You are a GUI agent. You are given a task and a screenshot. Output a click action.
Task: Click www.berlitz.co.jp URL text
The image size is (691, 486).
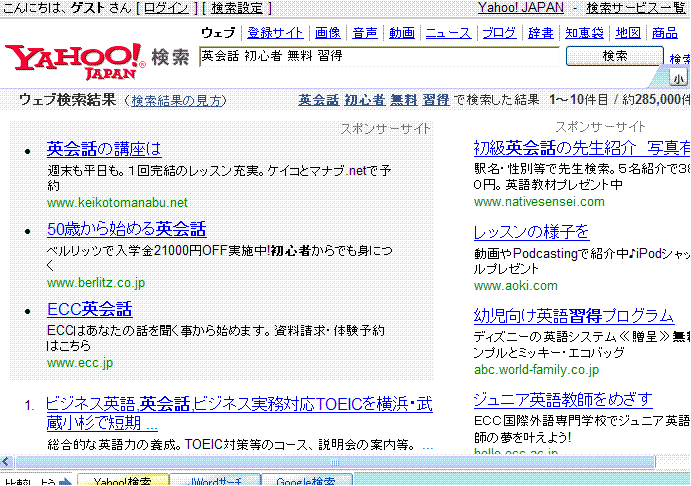(x=96, y=283)
